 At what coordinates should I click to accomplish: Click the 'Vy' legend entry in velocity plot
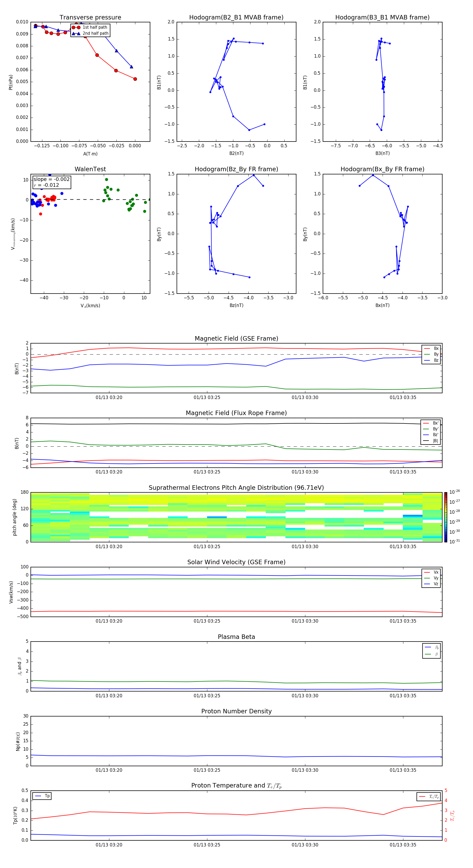pyautogui.click(x=431, y=578)
